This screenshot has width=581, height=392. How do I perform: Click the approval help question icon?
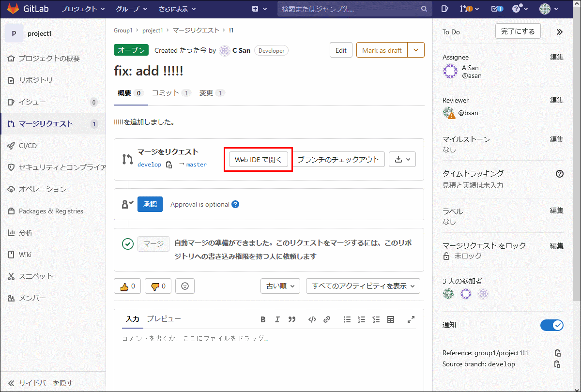(x=235, y=204)
